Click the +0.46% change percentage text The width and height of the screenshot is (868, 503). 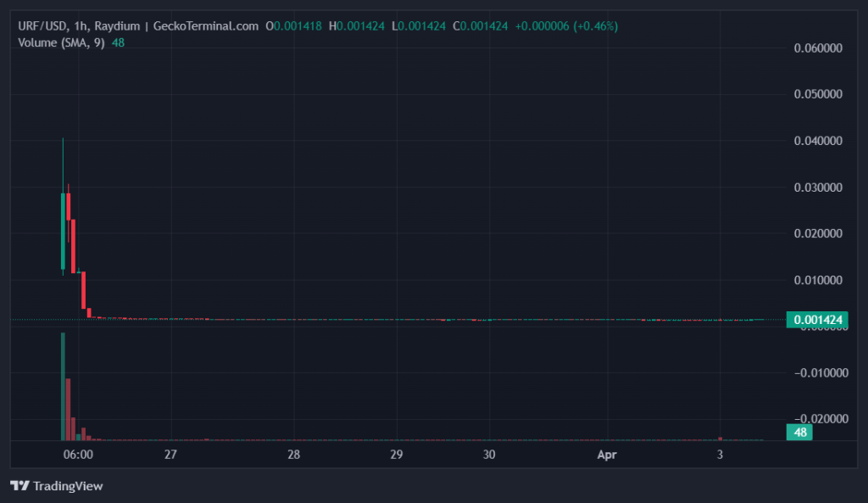(596, 26)
